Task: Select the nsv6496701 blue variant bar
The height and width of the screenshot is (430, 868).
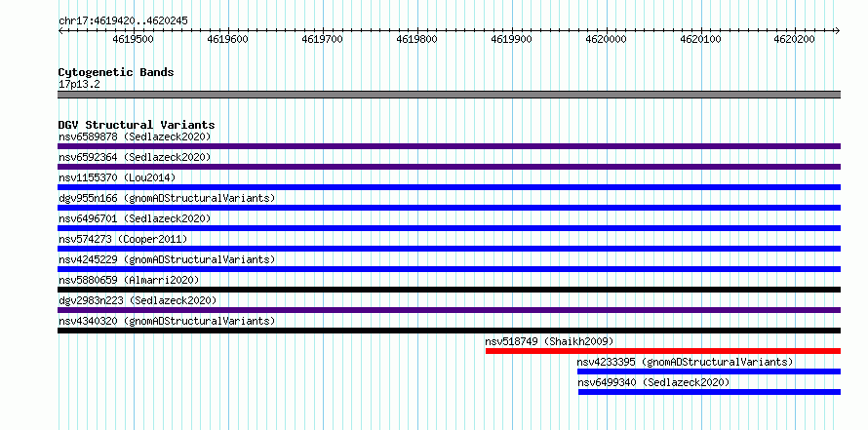Action: point(449,228)
